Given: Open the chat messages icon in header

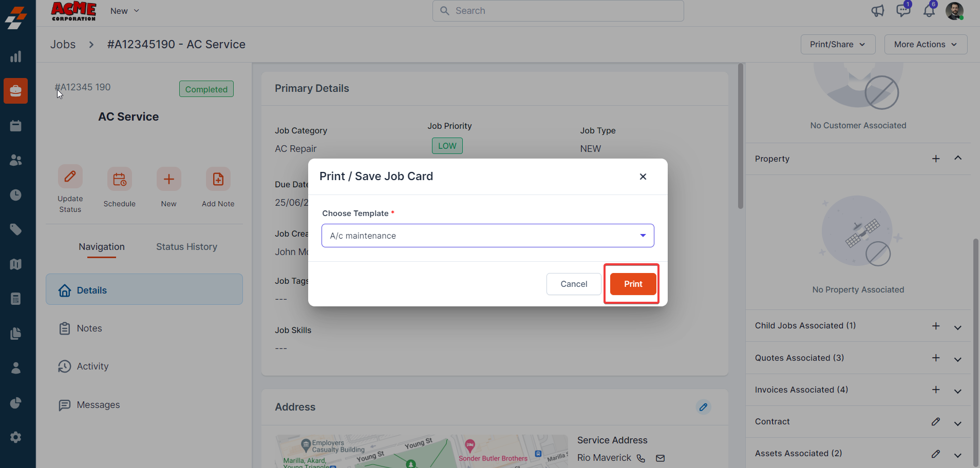Looking at the screenshot, I should pyautogui.click(x=902, y=11).
